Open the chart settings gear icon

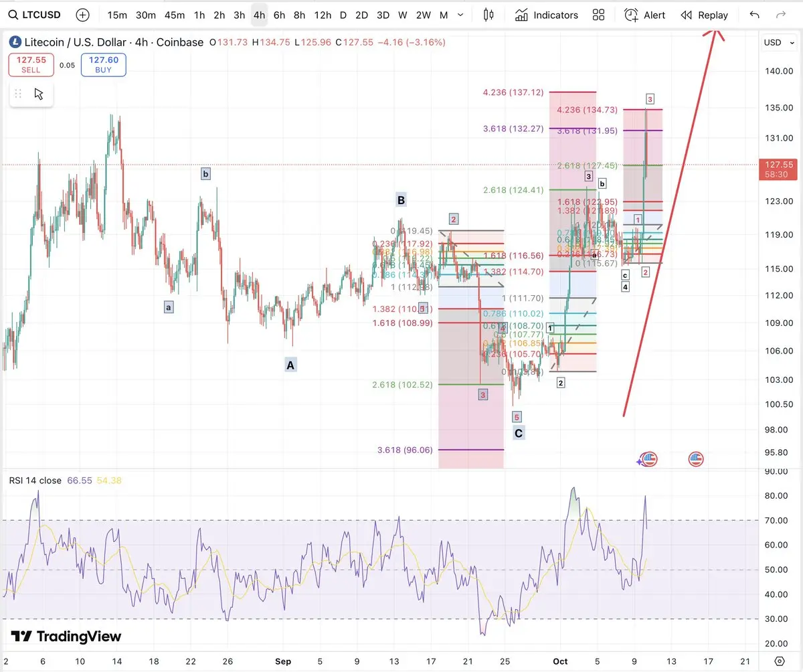(780, 660)
